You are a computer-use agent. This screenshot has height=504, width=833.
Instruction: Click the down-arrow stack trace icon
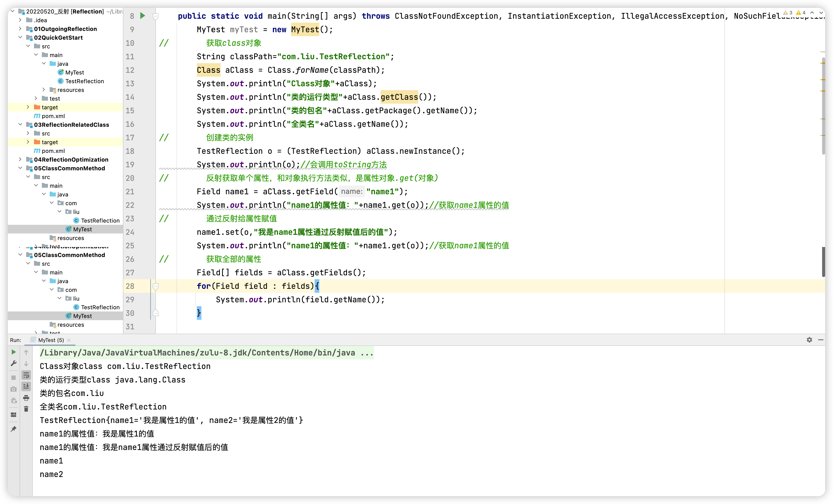(26, 364)
